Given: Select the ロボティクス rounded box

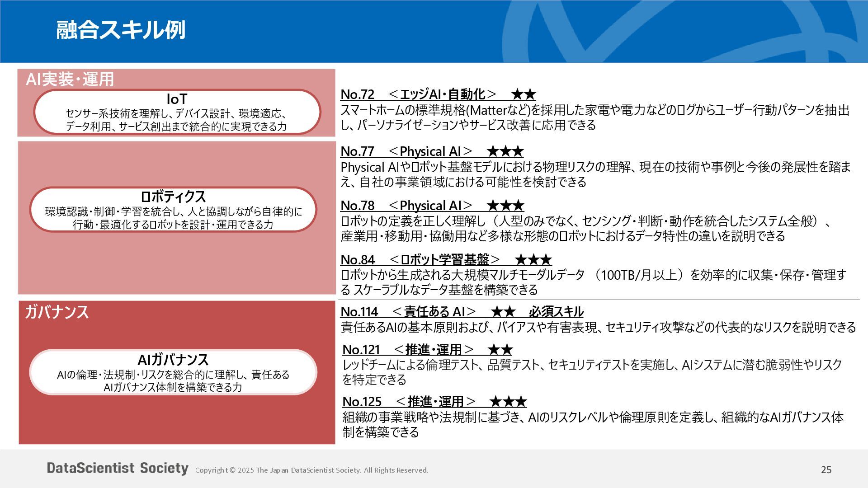Looking at the screenshot, I should (x=173, y=210).
